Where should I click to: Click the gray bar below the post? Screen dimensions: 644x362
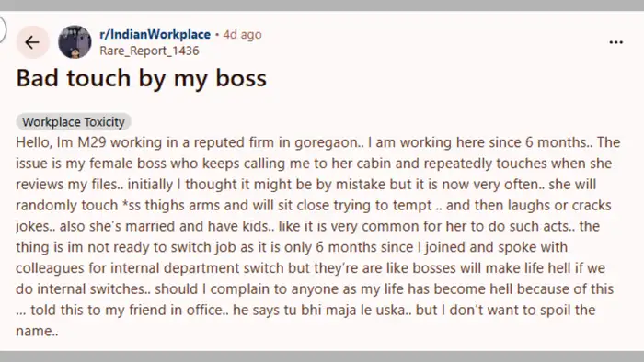click(x=322, y=356)
